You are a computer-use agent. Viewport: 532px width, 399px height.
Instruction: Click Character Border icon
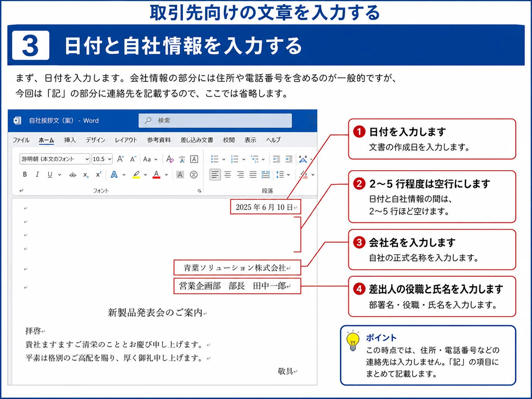(x=194, y=159)
